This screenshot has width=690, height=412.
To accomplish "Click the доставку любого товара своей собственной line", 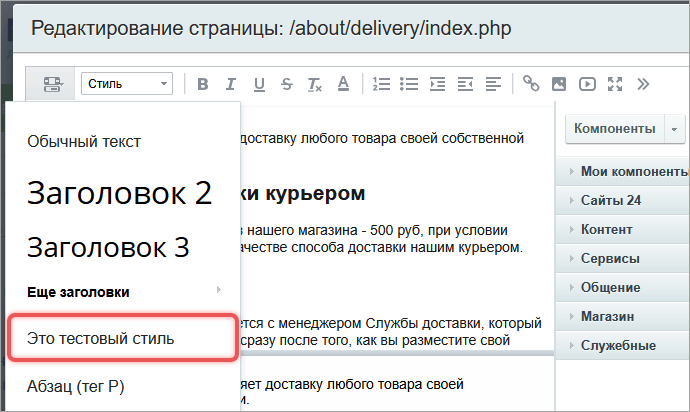I will pos(382,138).
